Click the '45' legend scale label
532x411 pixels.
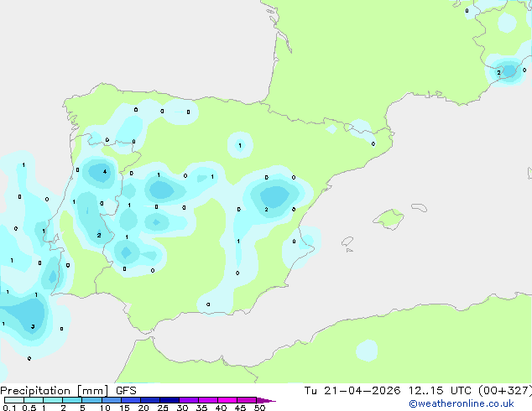240,408
